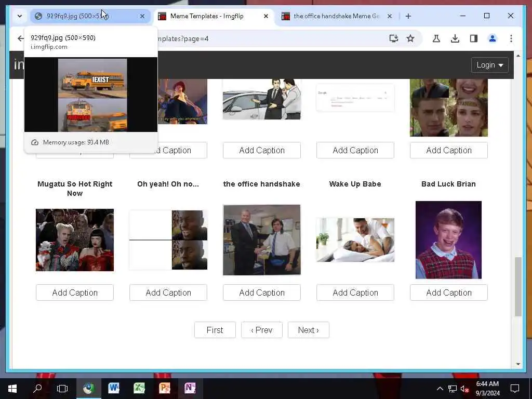Image resolution: width=532 pixels, height=399 pixels.
Task: Add Caption for Bad Luck Brian
Action: [448, 292]
